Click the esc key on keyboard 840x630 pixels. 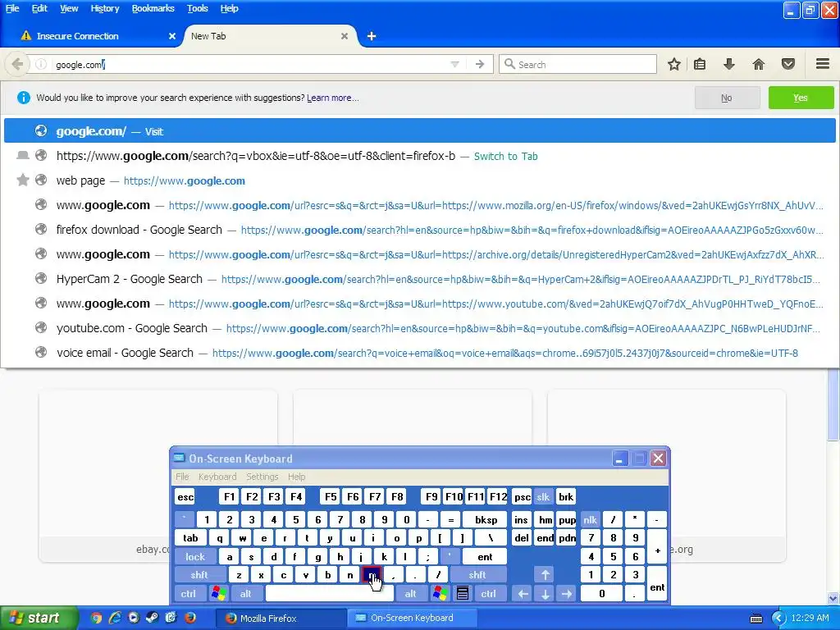click(x=185, y=496)
